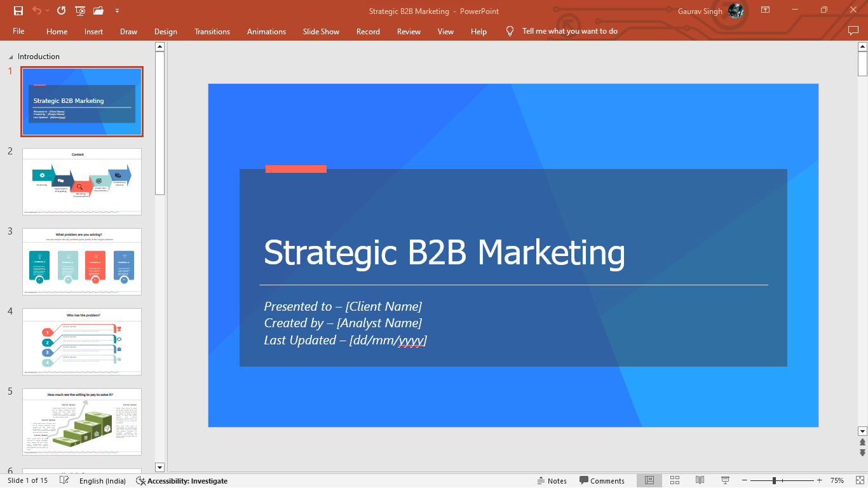The height and width of the screenshot is (488, 868).
Task: Click the orange accent bar on slide
Action: point(296,169)
